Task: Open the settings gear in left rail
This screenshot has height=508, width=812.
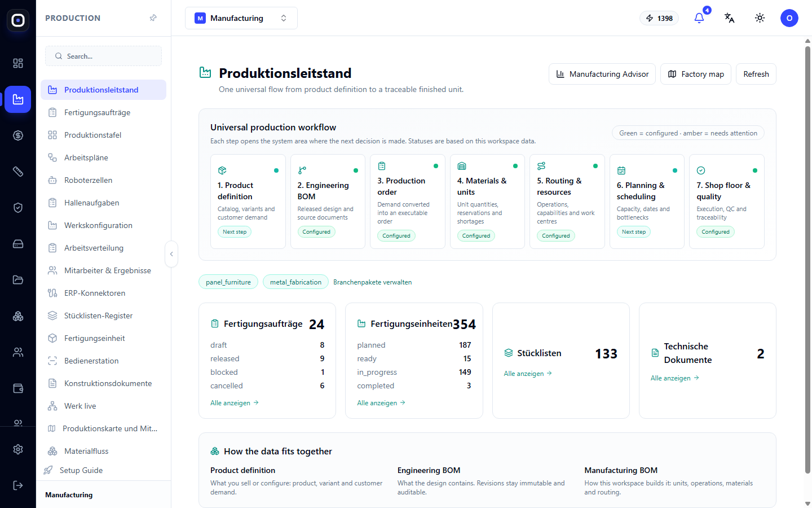Action: 18,449
